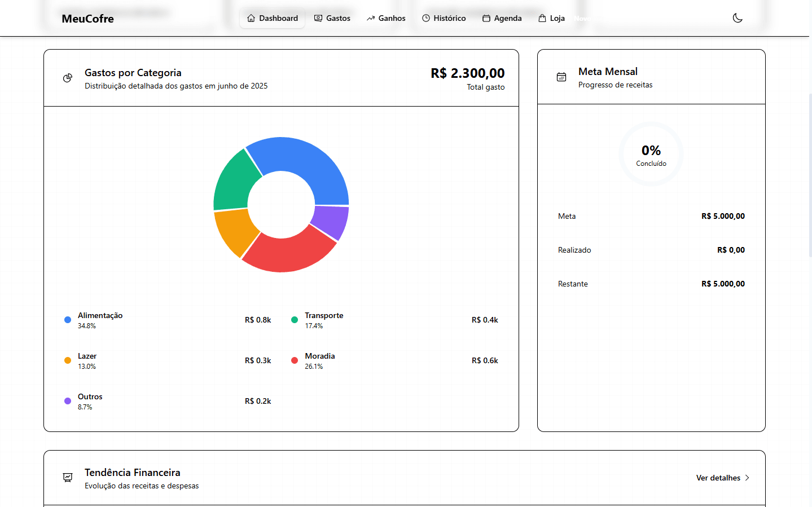
Task: Open the Loja tab
Action: [552, 18]
